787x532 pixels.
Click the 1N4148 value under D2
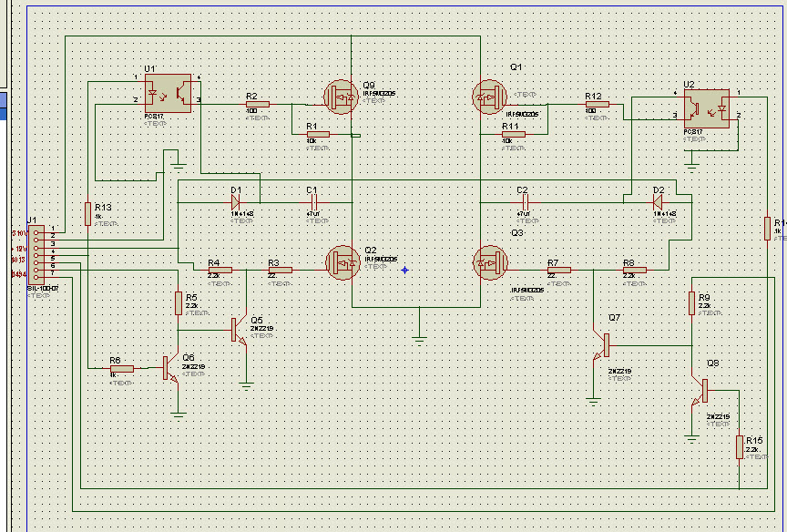[x=665, y=214]
